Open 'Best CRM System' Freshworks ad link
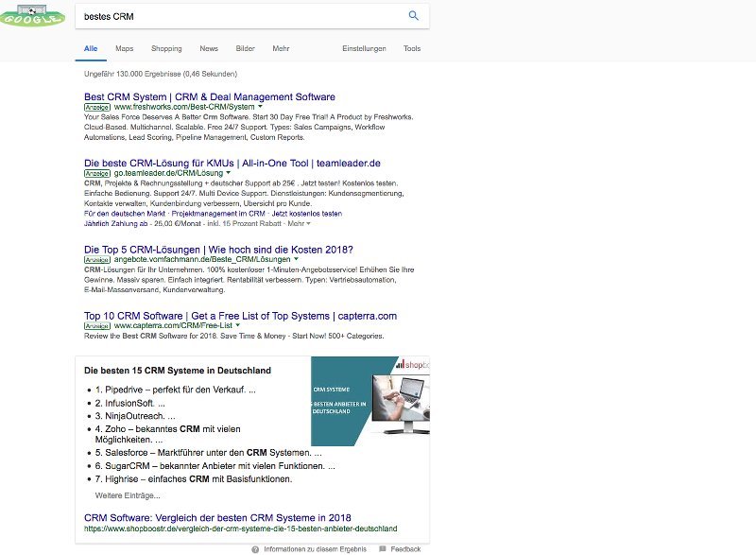 pyautogui.click(x=209, y=97)
